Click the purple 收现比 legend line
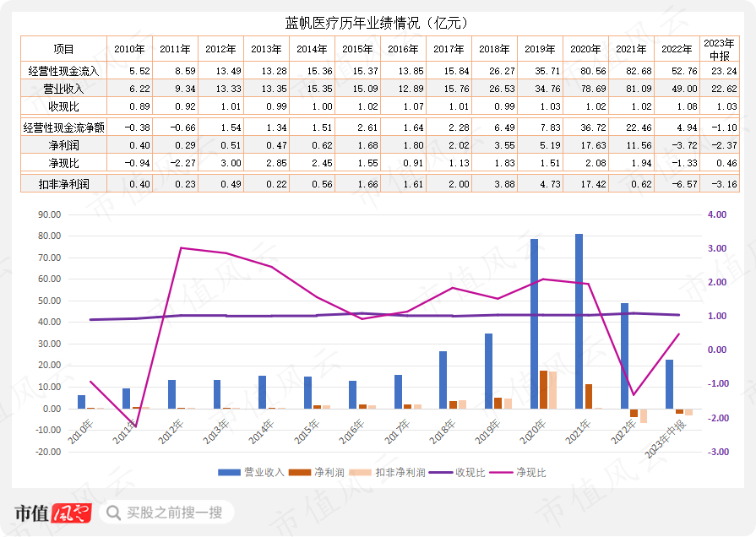The height and width of the screenshot is (537, 756). coord(441,472)
